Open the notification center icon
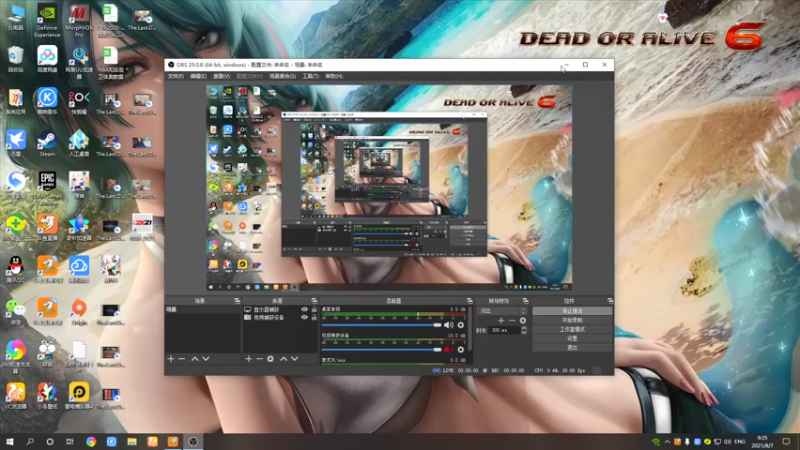Screen dimensions: 800x450 pyautogui.click(x=786, y=441)
